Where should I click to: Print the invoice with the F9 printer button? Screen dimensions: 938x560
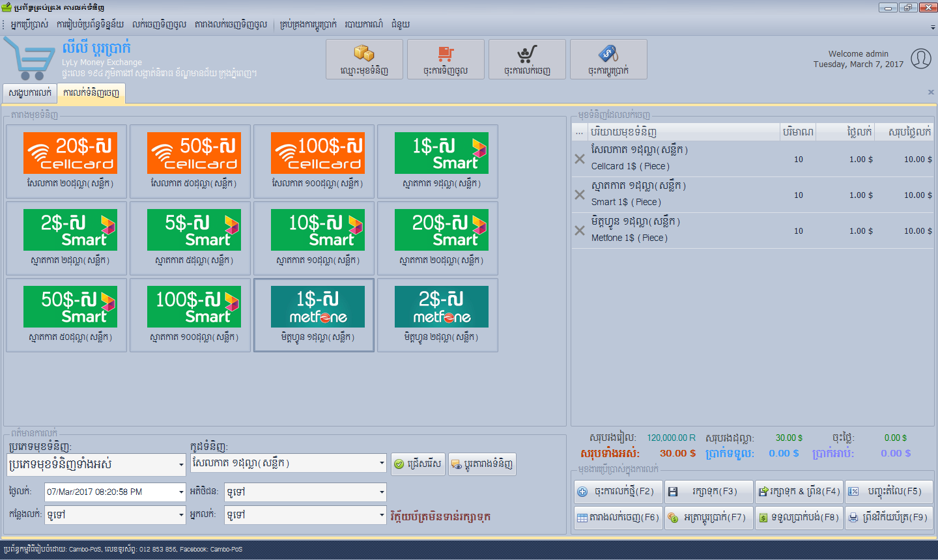[x=889, y=518]
